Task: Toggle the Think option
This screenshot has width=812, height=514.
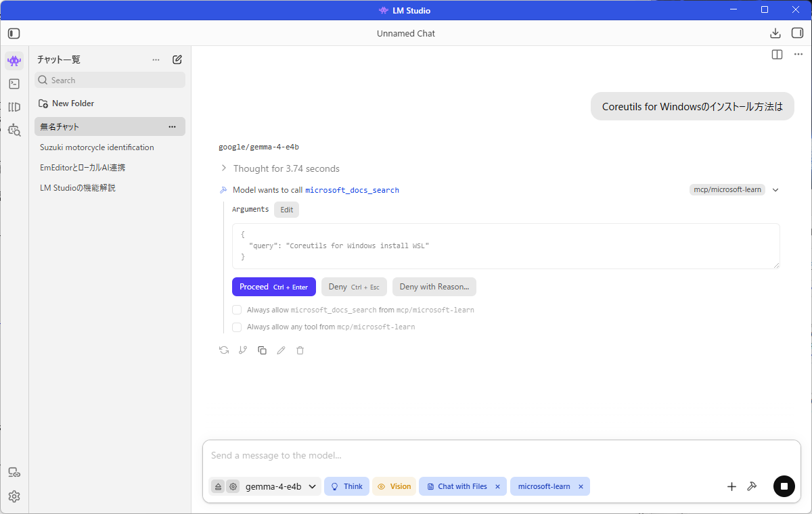Action: (346, 486)
